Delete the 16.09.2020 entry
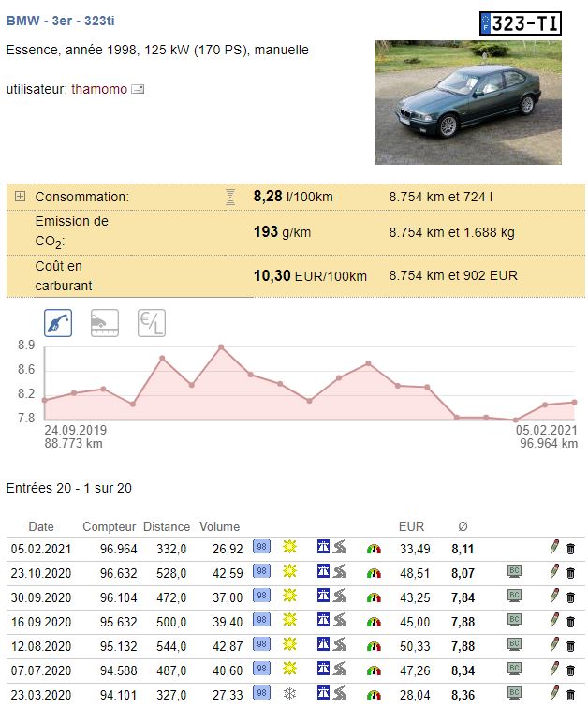The image size is (588, 707). (570, 622)
